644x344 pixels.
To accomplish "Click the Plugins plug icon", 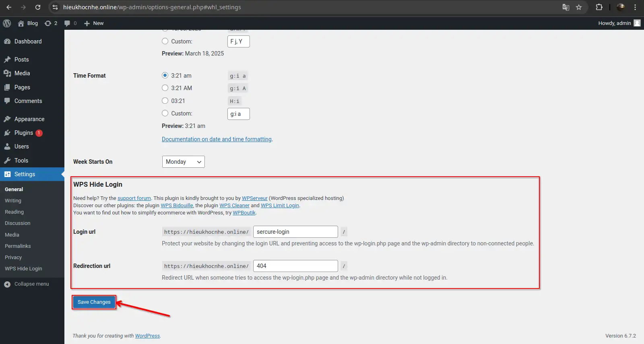I will [x=7, y=133].
